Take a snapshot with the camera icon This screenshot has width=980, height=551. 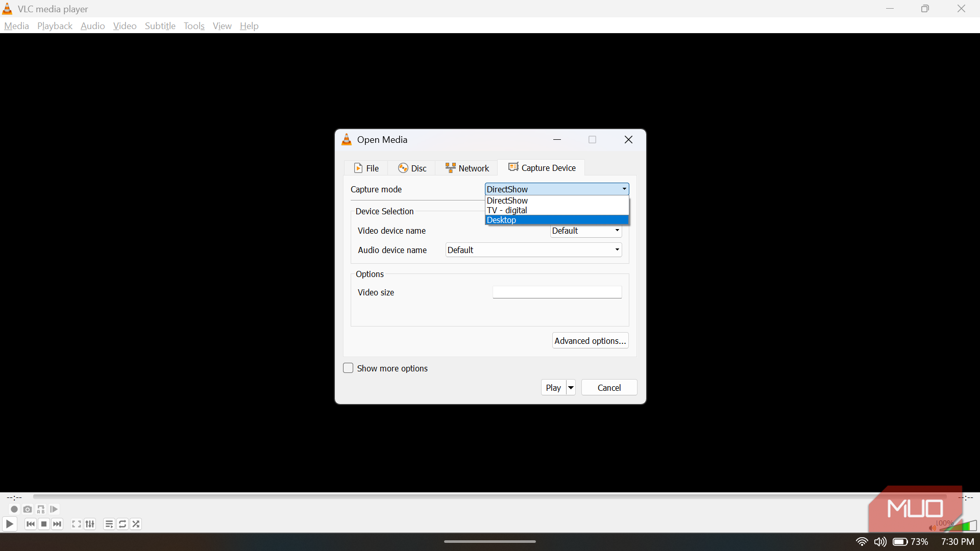(x=28, y=509)
